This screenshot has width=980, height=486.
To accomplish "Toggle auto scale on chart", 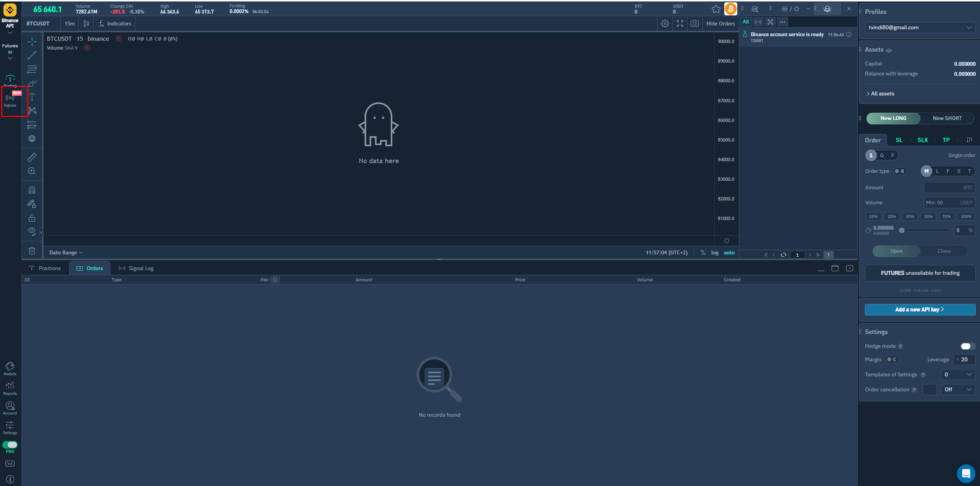I will [729, 252].
